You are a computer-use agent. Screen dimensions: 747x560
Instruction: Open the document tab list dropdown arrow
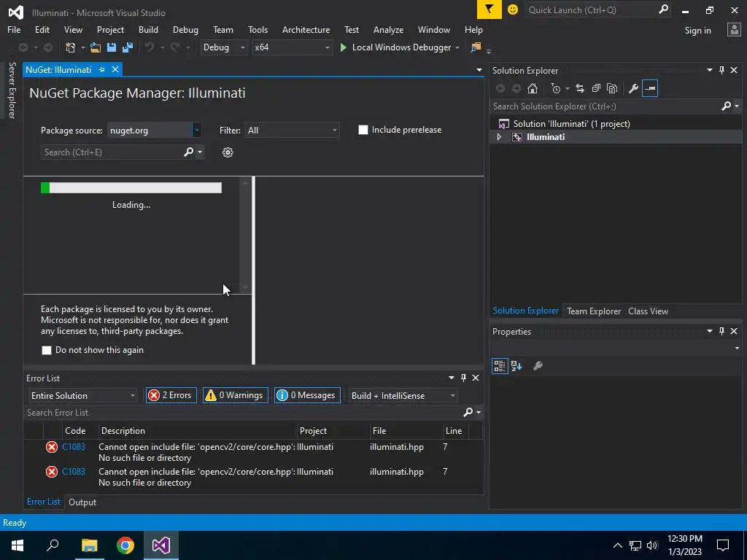(x=479, y=70)
